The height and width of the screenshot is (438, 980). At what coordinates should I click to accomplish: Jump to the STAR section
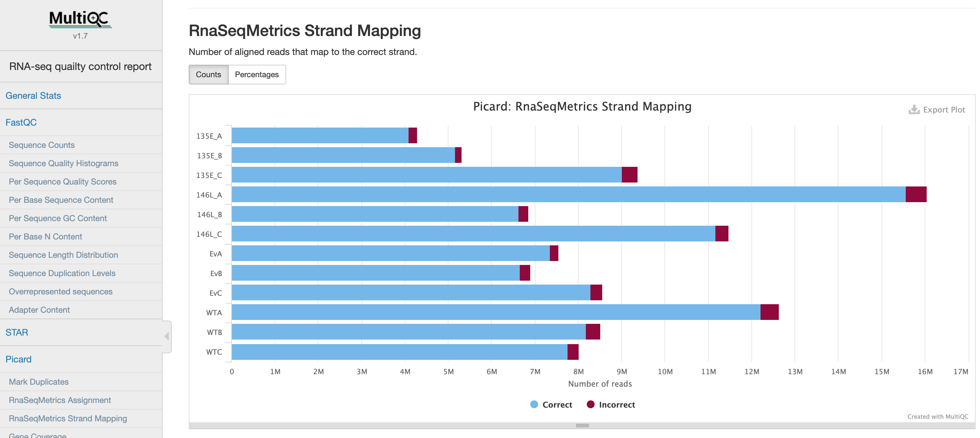point(17,332)
